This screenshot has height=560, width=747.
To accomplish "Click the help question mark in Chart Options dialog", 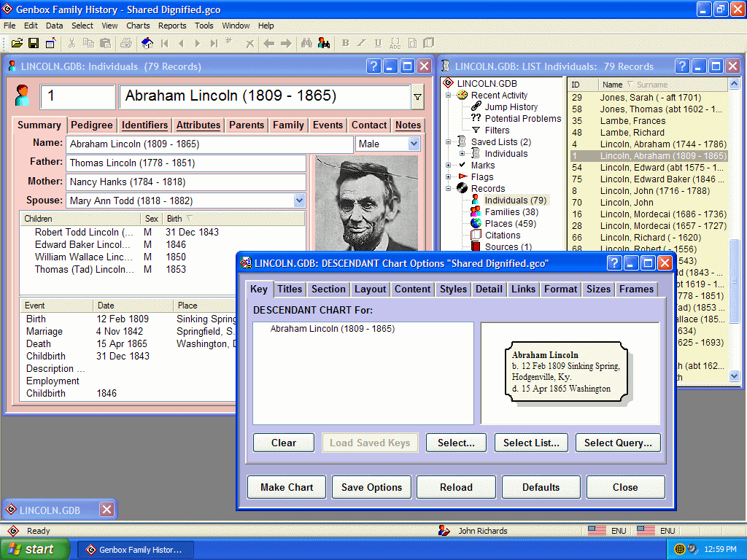I will (614, 263).
